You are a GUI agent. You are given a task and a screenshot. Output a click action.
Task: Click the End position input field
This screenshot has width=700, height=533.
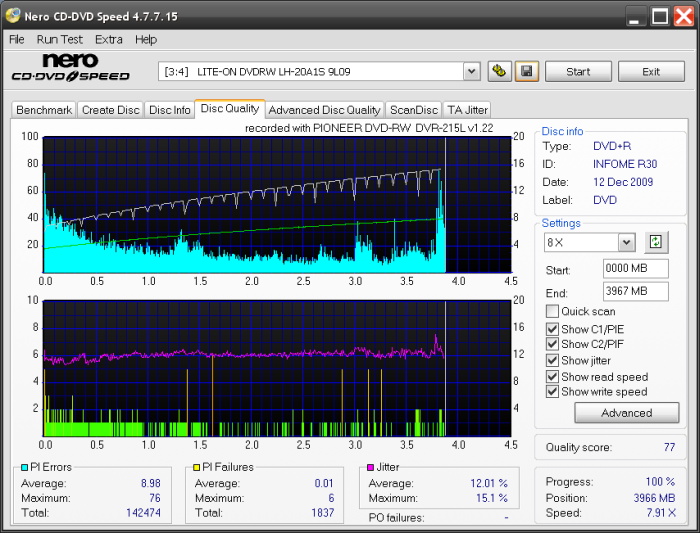pyautogui.click(x=636, y=291)
